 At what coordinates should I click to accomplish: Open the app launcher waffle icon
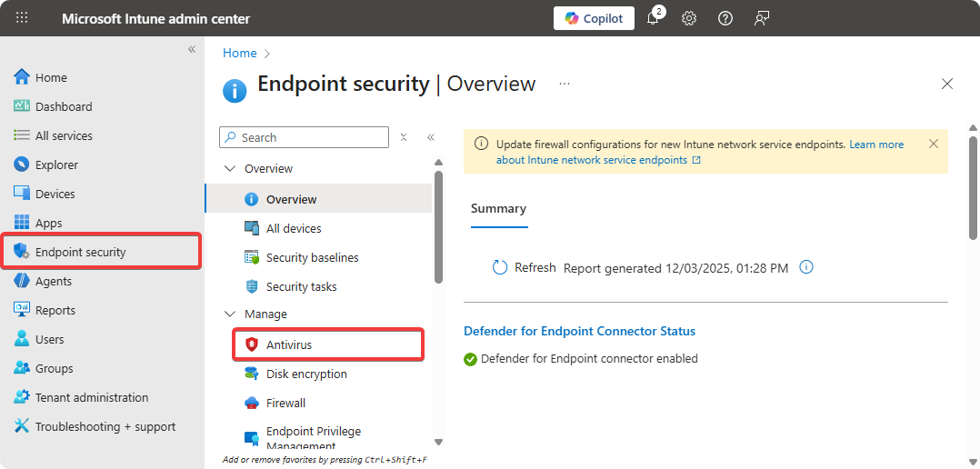[23, 18]
